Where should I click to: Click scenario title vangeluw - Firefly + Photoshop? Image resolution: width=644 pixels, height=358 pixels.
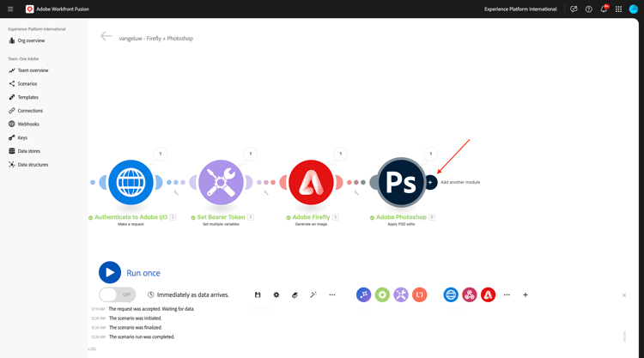click(156, 39)
